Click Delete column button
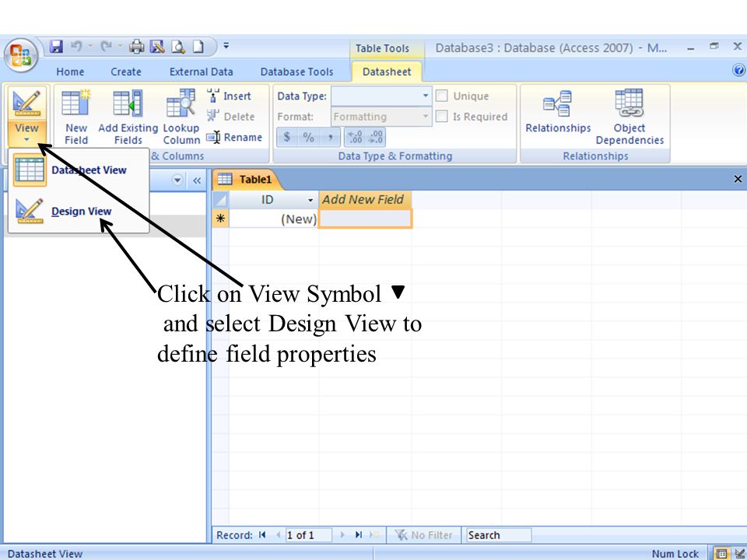 tap(230, 116)
